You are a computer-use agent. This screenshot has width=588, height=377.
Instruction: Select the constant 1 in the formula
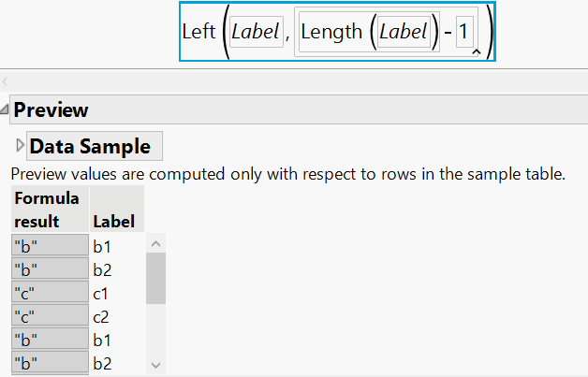(x=463, y=32)
